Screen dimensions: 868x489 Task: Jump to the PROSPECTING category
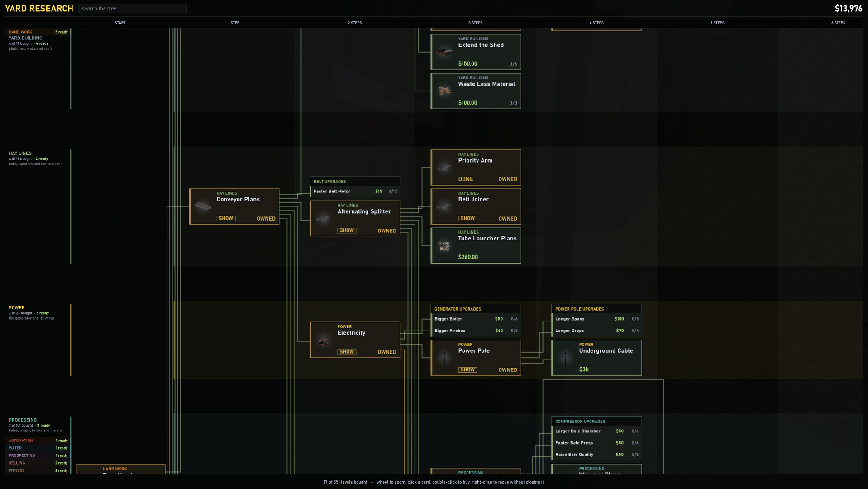coord(38,455)
